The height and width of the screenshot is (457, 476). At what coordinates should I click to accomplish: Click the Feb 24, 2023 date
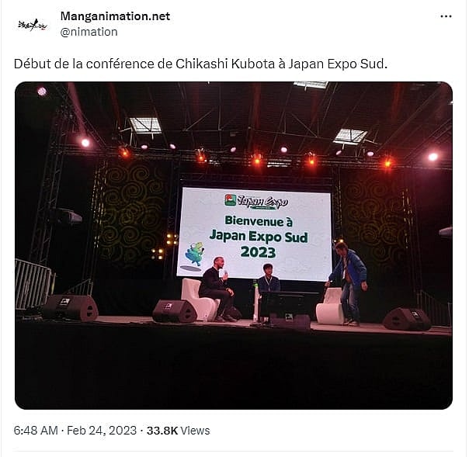(102, 431)
